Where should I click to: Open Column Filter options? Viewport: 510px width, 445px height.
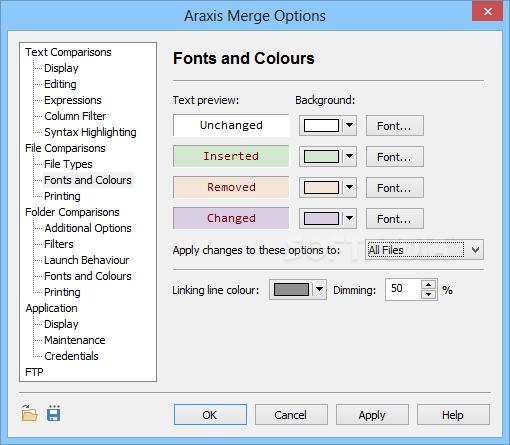pos(75,116)
